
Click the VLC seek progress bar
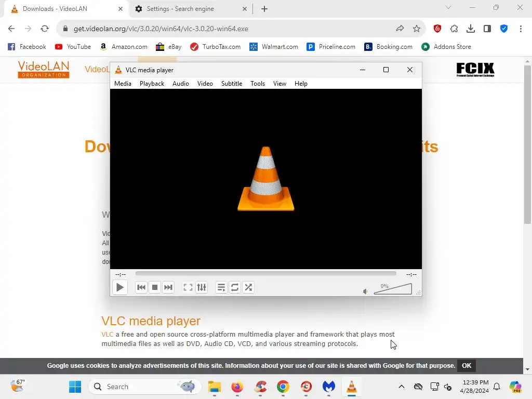point(265,273)
